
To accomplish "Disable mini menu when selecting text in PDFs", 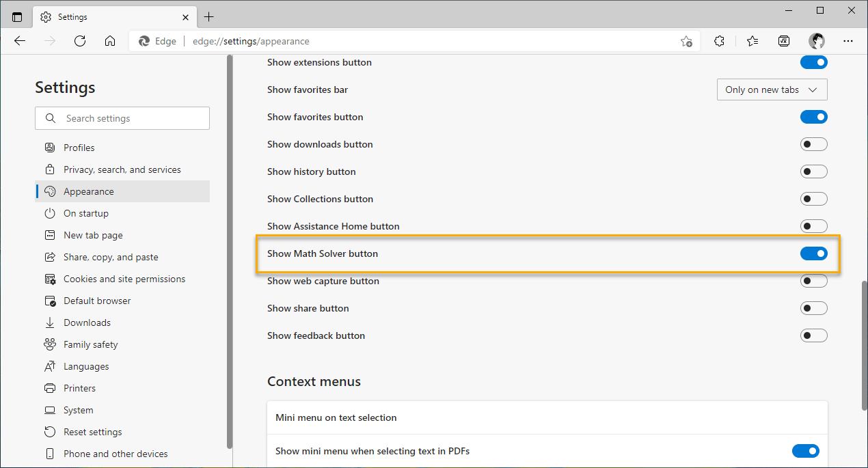I will point(805,451).
